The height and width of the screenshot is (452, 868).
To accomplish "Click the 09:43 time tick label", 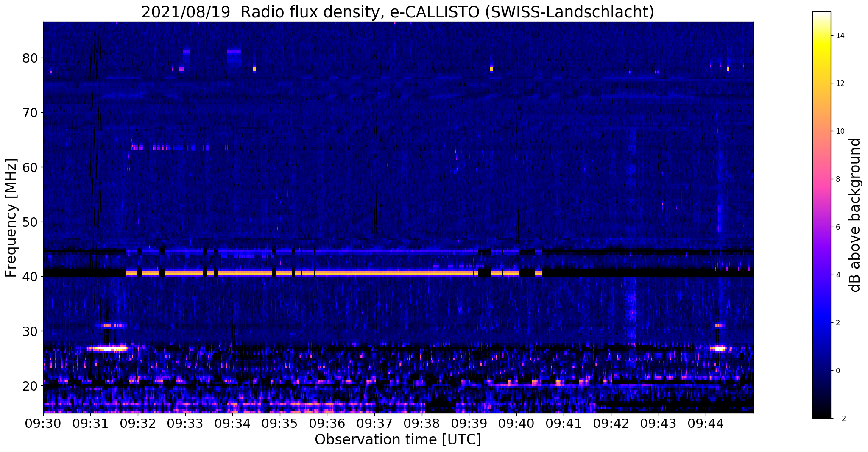I will [659, 423].
